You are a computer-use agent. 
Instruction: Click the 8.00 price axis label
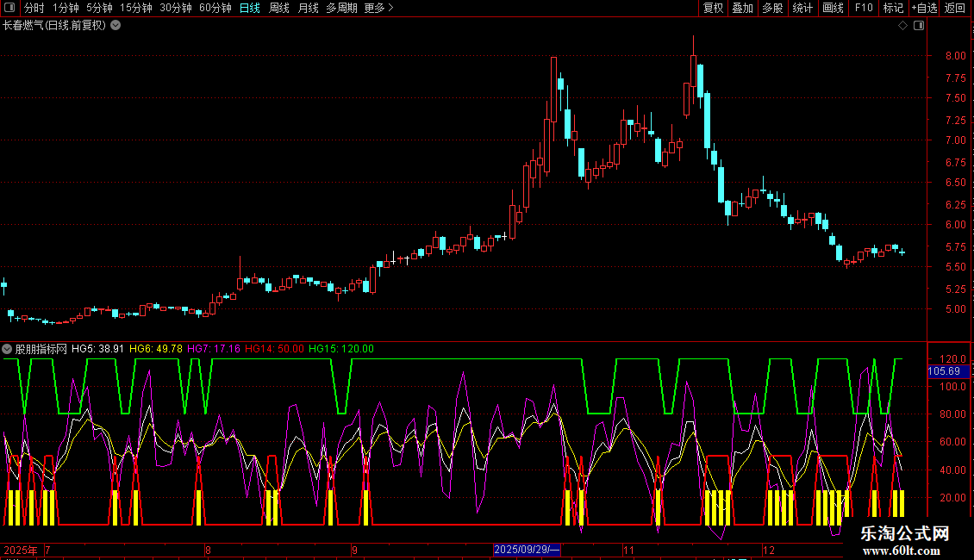(x=955, y=56)
